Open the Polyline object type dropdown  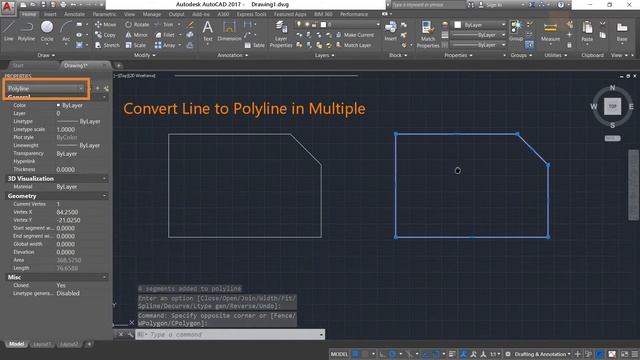[45, 88]
